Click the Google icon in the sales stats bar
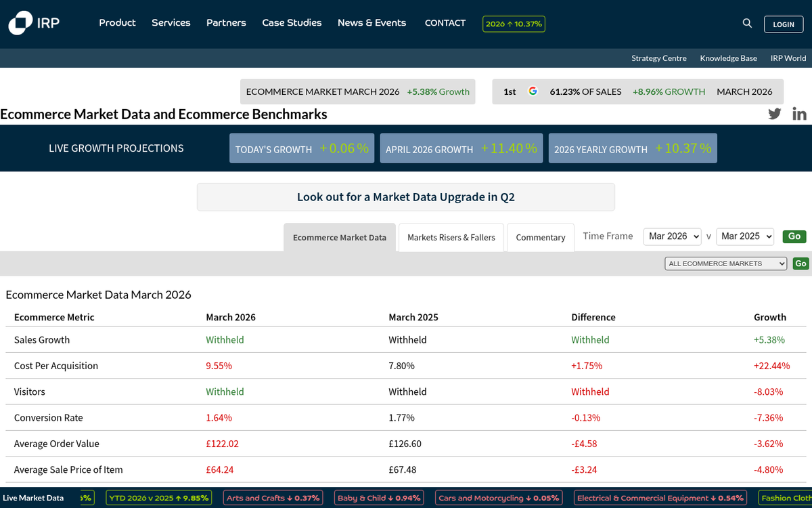Viewport: 812px width, 508px height. [533, 91]
